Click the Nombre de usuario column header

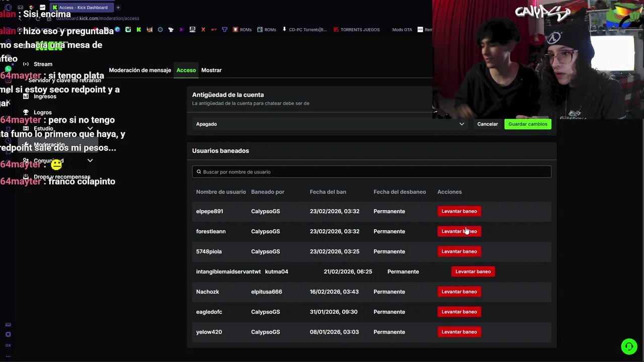coord(221,192)
